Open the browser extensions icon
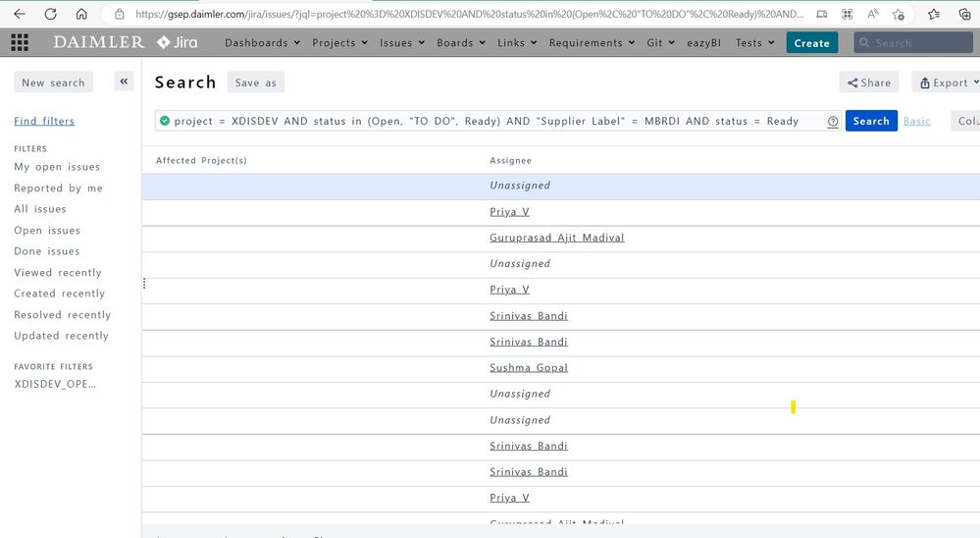Viewport: 980px width, 538px height. tap(848, 14)
